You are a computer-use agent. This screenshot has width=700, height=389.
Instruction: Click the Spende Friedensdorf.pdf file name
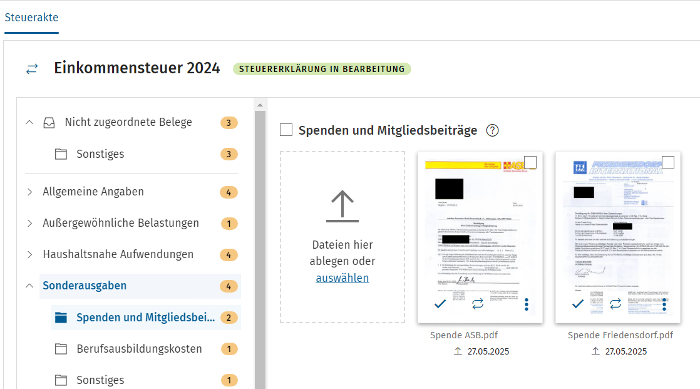click(x=620, y=335)
